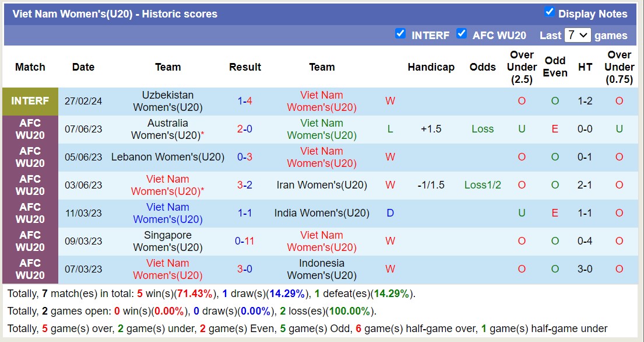Open Indonesia Women's(U20) team page

click(x=322, y=269)
